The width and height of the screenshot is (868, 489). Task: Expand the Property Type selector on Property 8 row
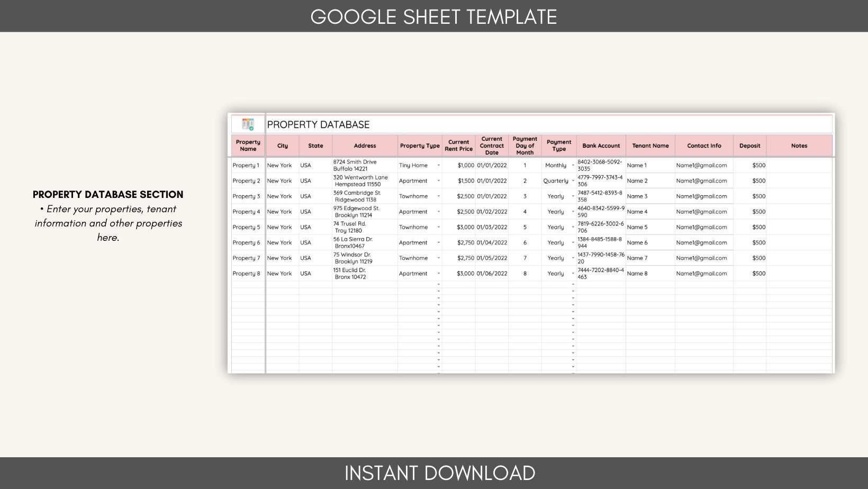click(438, 274)
